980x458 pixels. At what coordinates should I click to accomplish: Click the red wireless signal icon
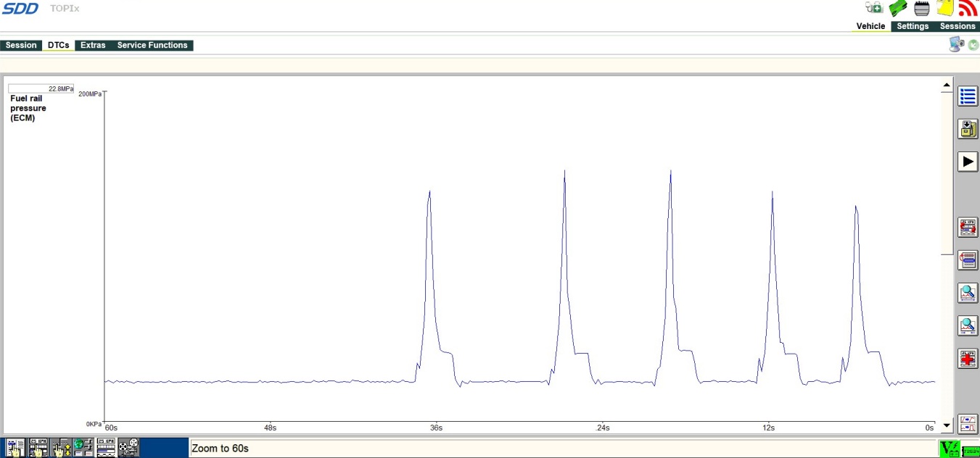[968, 8]
